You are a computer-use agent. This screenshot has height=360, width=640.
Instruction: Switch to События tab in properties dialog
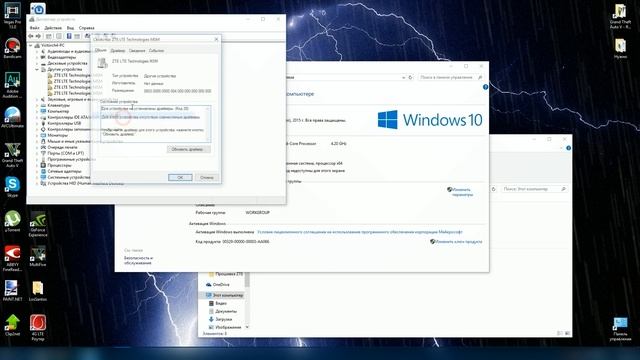(x=156, y=51)
